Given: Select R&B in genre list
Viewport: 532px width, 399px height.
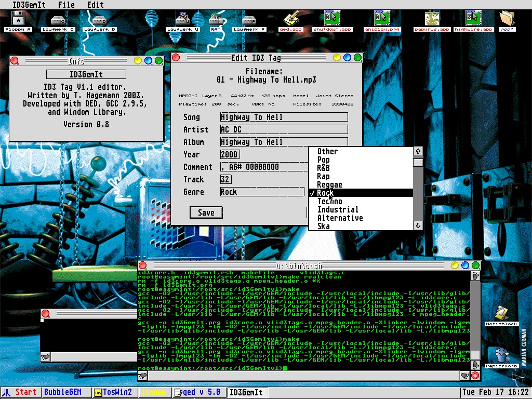Looking at the screenshot, I should (x=361, y=168).
